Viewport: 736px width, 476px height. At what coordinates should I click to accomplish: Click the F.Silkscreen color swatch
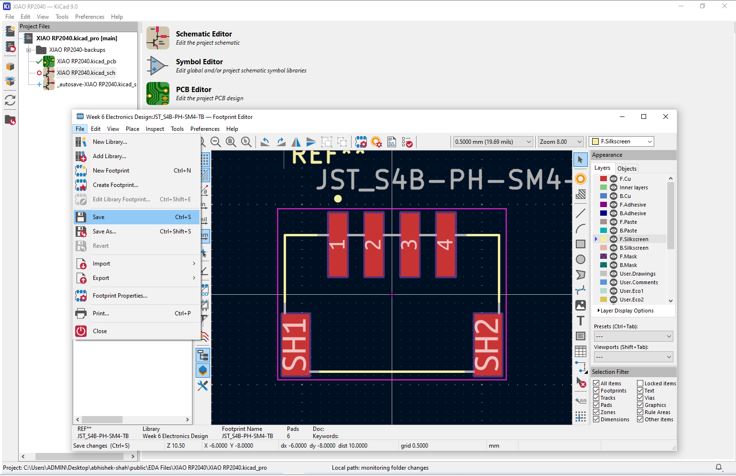click(603, 239)
